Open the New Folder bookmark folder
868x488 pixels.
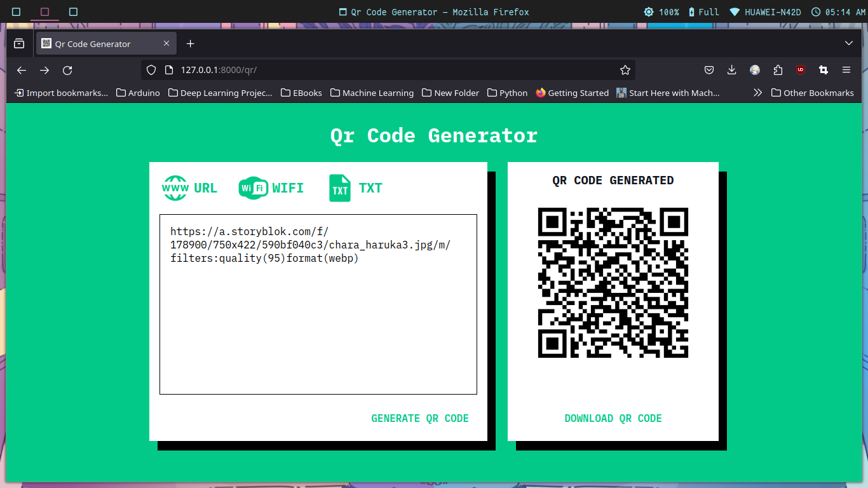451,93
